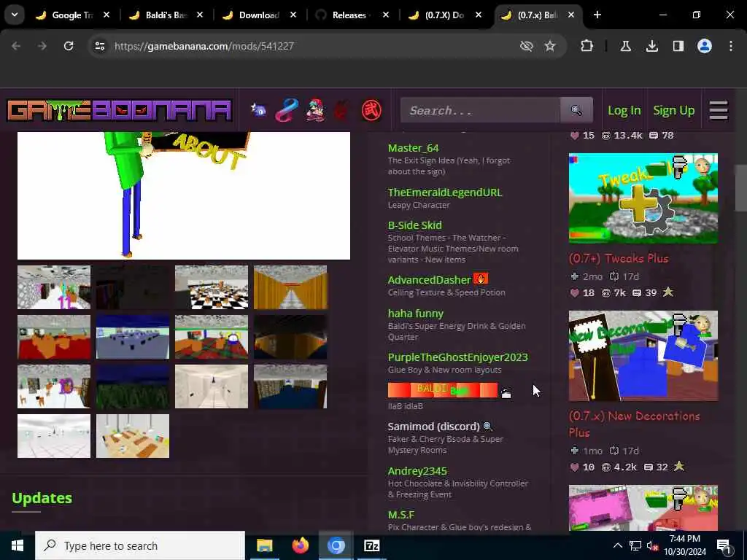Open the hamburger site menu
Screen dimensions: 747x560
[719, 111]
